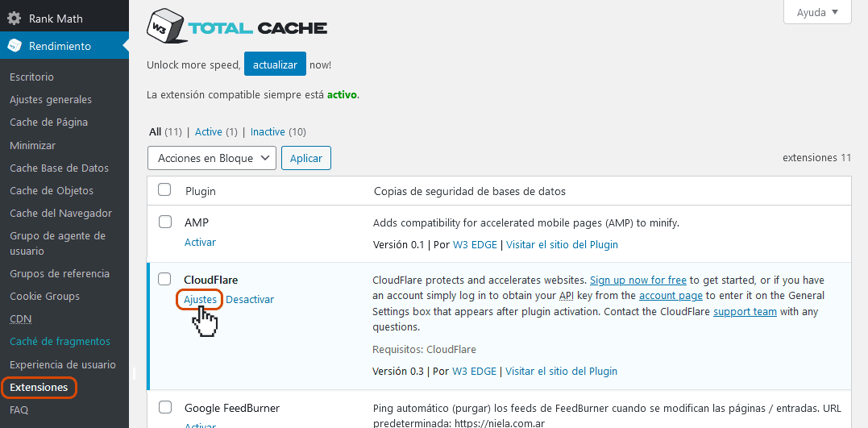Activate the AMP extension
The image size is (868, 428).
pyautogui.click(x=200, y=243)
